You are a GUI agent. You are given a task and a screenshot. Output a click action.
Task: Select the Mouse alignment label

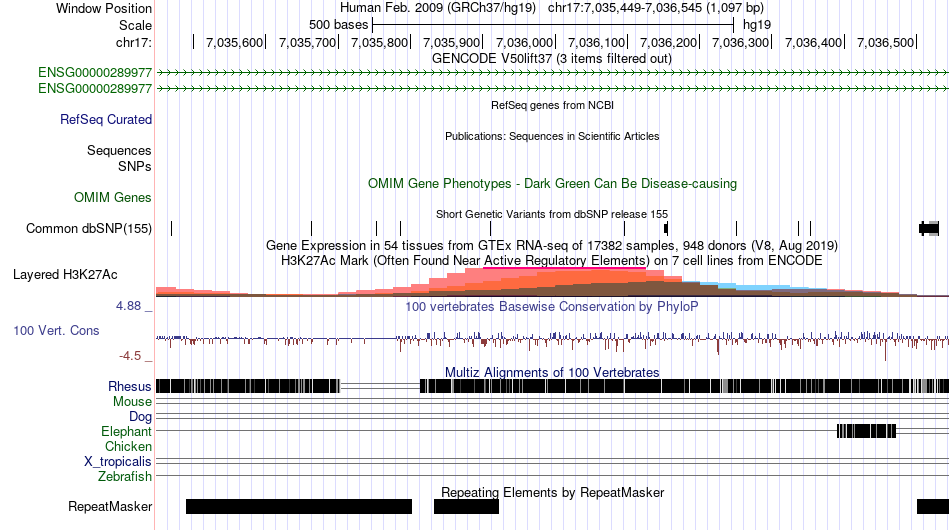[x=132, y=402]
